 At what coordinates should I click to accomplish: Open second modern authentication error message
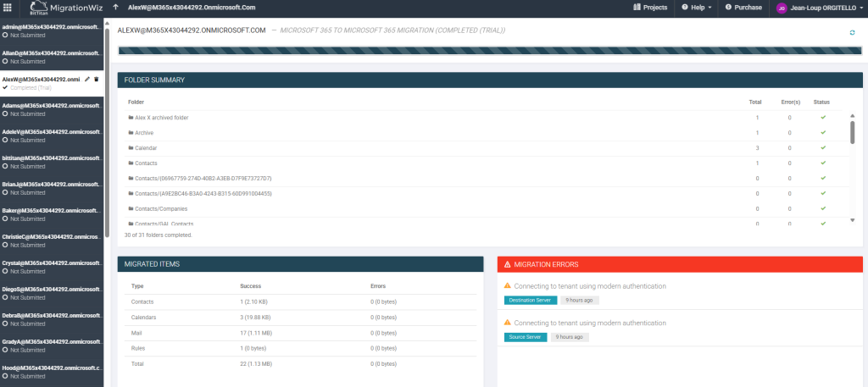point(590,323)
